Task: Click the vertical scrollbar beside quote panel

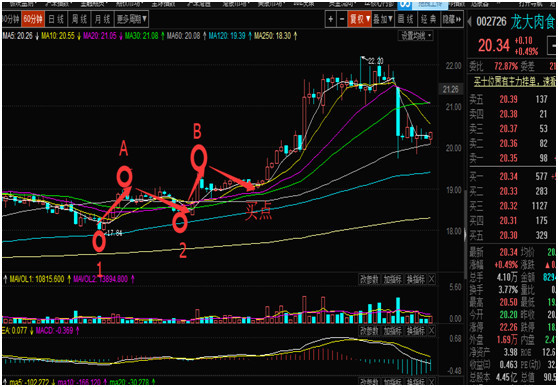Action: [x=465, y=235]
